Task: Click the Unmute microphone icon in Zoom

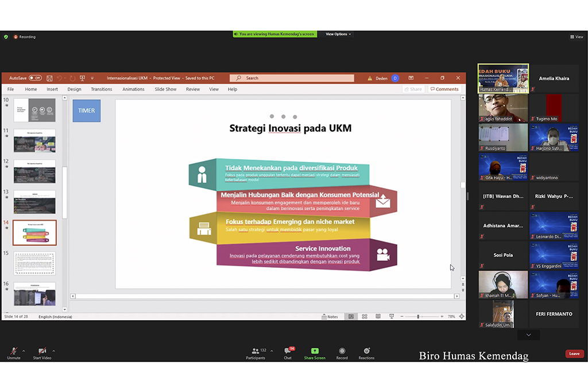Action: point(14,351)
